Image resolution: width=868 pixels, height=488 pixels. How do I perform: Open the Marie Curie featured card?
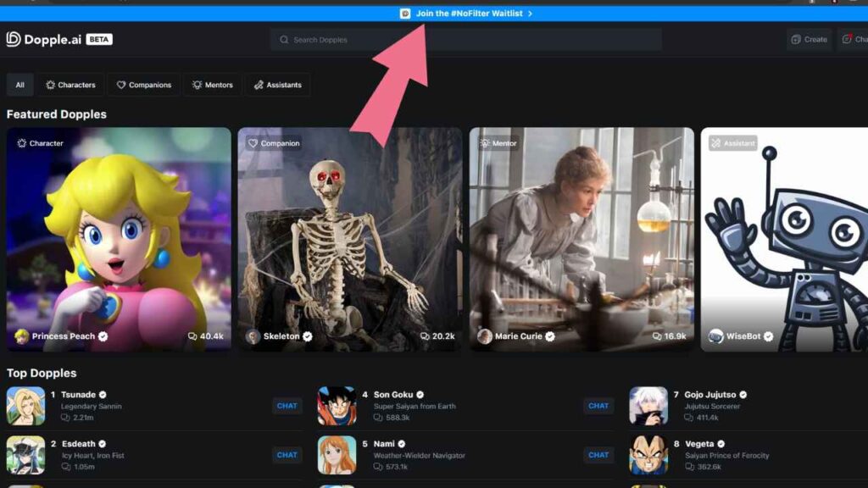coord(581,239)
